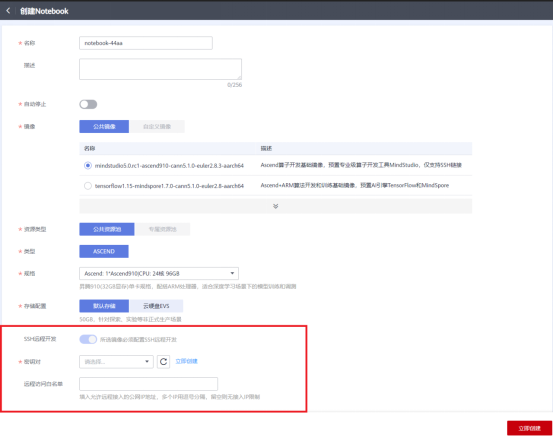This screenshot has height=442, width=554.
Task: Click the back arrow beside 创建Notebook
Action: [8, 11]
